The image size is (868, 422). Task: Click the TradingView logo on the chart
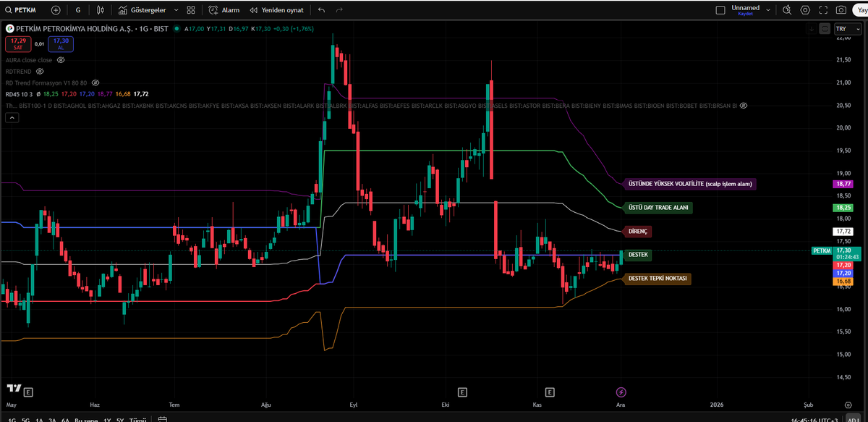pyautogui.click(x=12, y=389)
